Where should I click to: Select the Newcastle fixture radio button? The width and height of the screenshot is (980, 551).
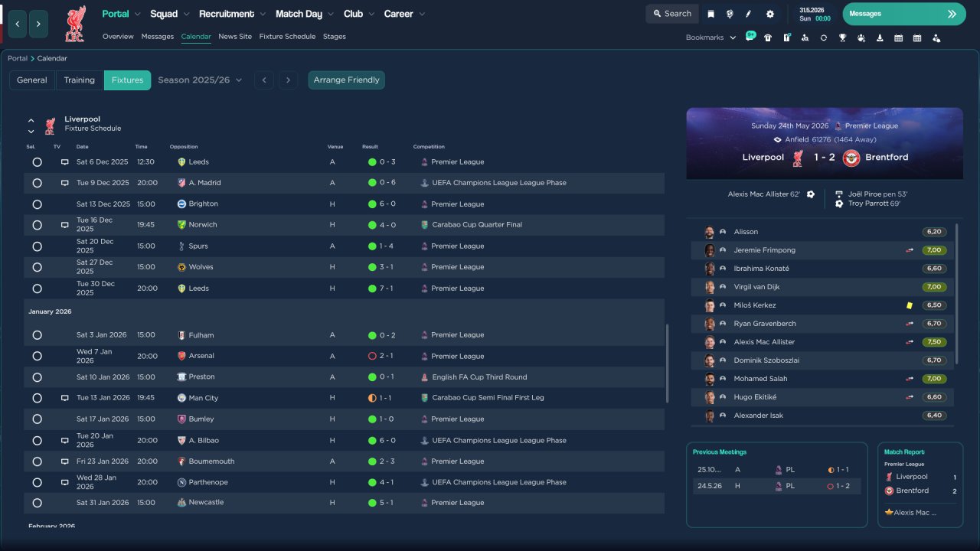coord(37,503)
